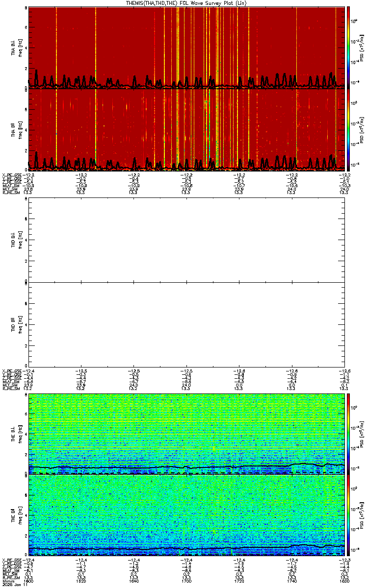368x588 pixels.
Task: Click the 'THE B|| freq [Hz]' axis label
Action: pos(17,515)
